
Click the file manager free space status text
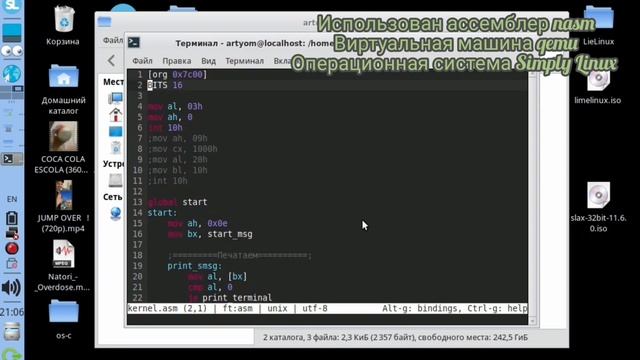pyautogui.click(x=396, y=338)
